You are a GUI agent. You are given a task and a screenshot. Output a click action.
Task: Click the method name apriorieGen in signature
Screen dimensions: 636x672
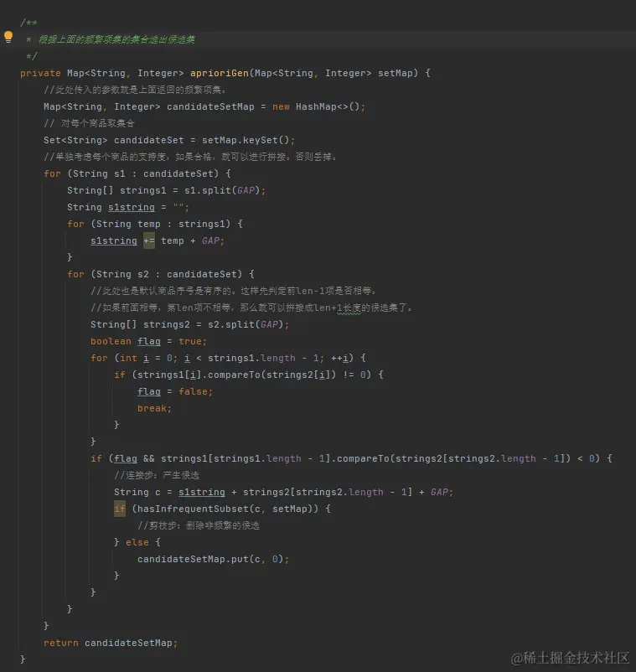[x=219, y=73]
